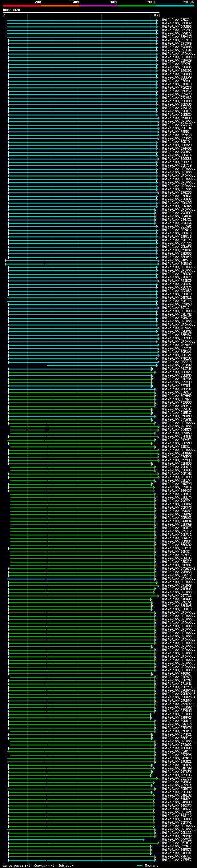Select hit UniRef100_Q9SRY2
The height and width of the screenshot is (868, 197).
[x=177, y=33]
